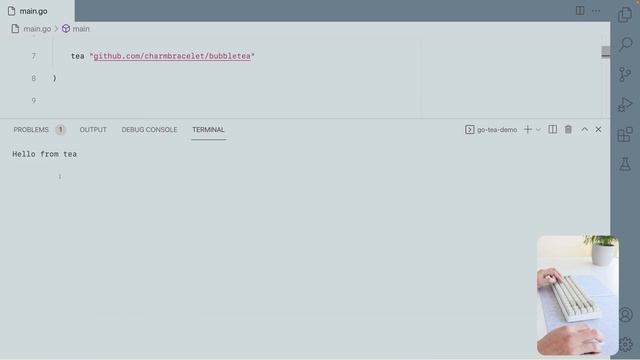The width and height of the screenshot is (640, 360).
Task: Open the Explorer view in activity bar
Action: click(x=625, y=15)
